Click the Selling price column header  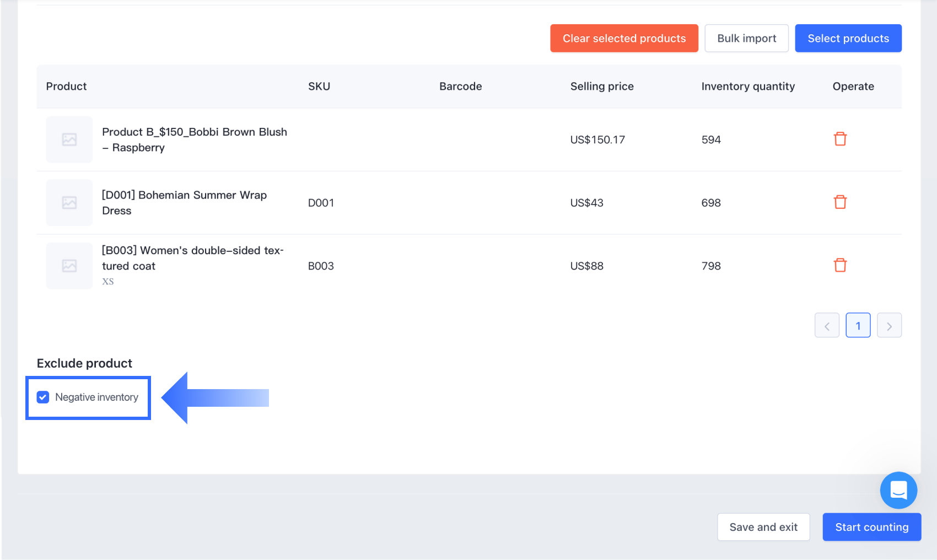click(602, 87)
